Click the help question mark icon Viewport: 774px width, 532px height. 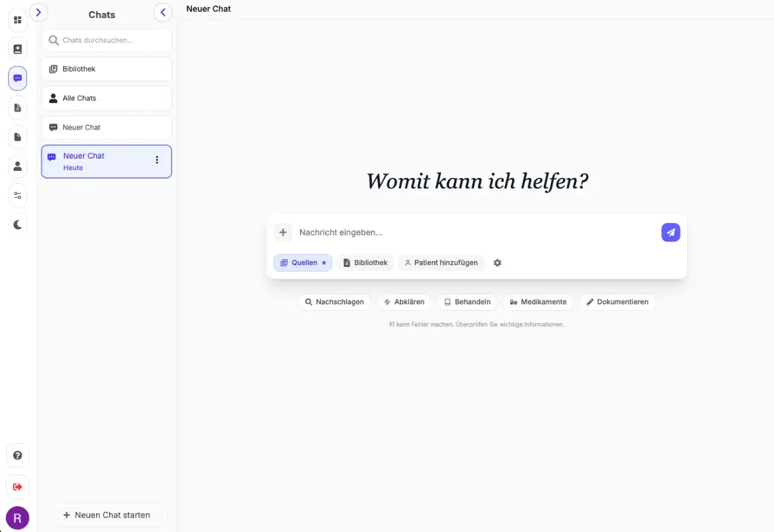[17, 455]
